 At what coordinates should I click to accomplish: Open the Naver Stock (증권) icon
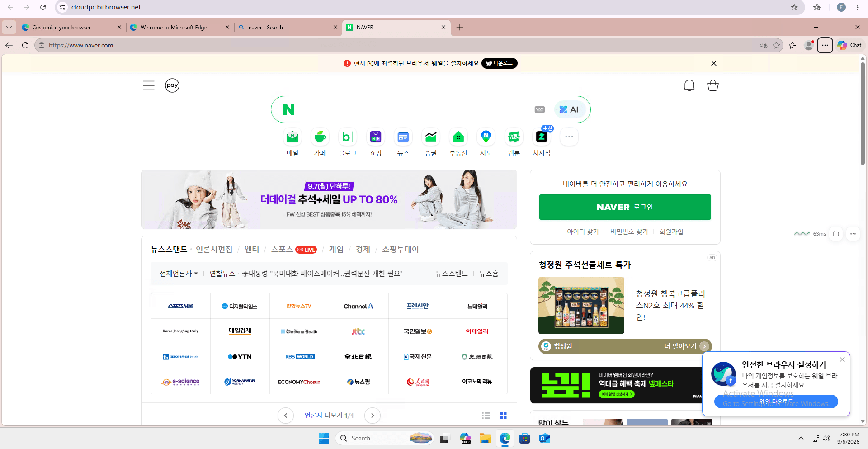(x=431, y=137)
